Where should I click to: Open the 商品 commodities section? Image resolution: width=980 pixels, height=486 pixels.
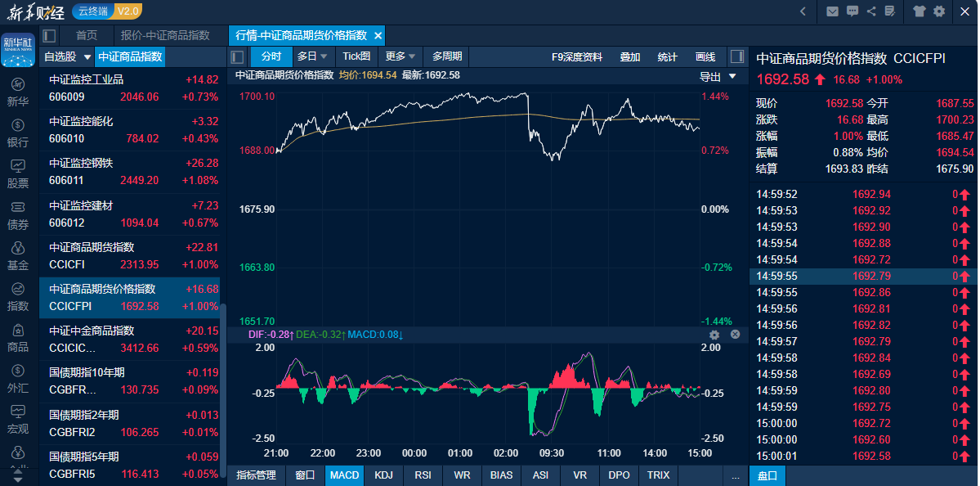tap(18, 338)
